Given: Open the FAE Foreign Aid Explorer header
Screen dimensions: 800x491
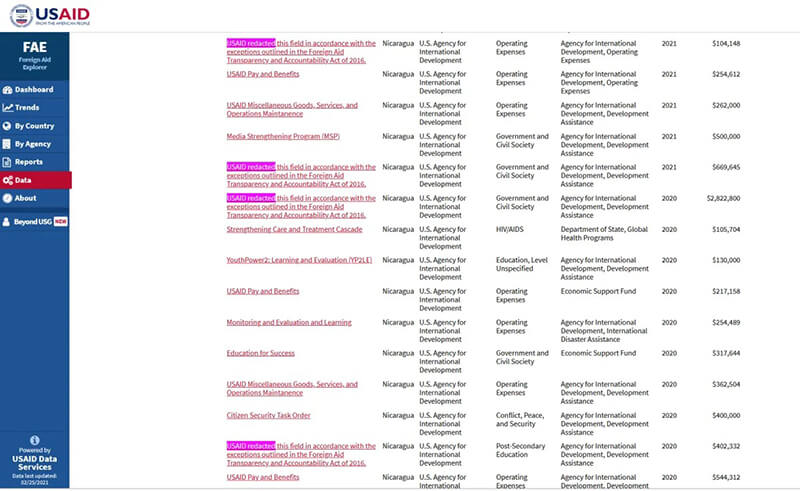Looking at the screenshot, I should tap(35, 55).
